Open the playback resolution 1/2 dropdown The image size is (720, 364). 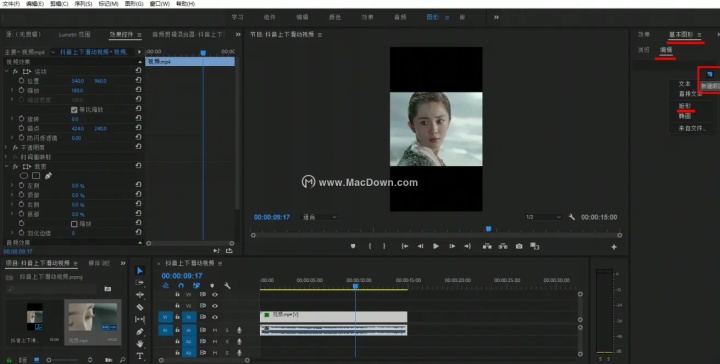543,217
